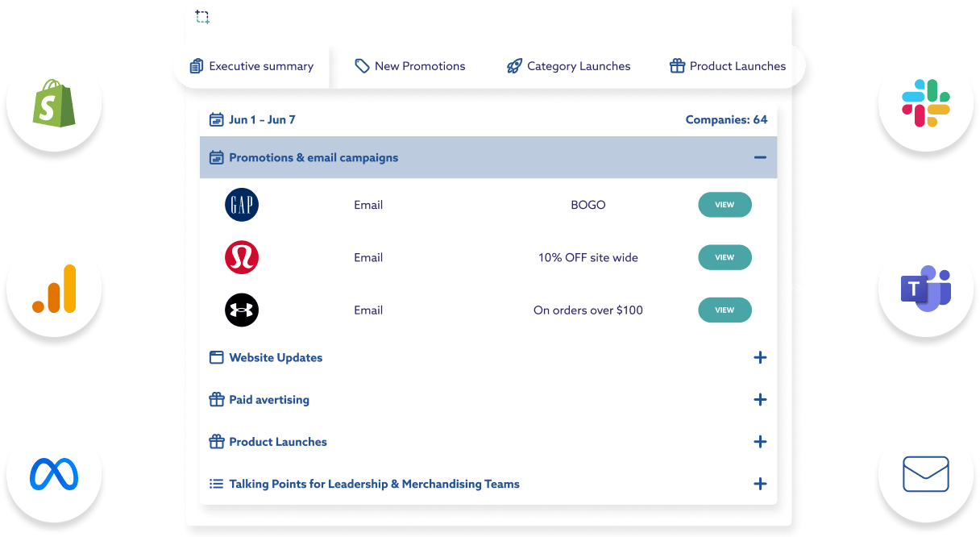Click the Microsoft Teams icon
The height and width of the screenshot is (537, 980).
click(x=926, y=289)
